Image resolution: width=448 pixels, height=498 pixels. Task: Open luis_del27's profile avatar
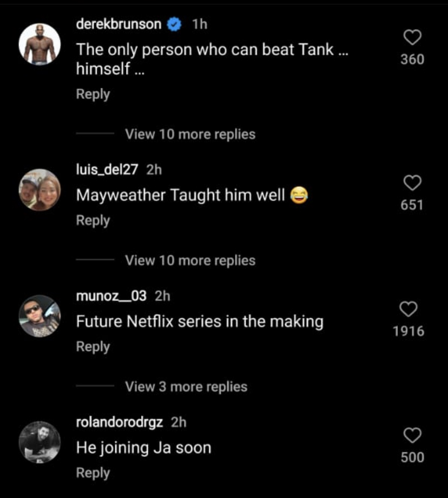coord(39,189)
